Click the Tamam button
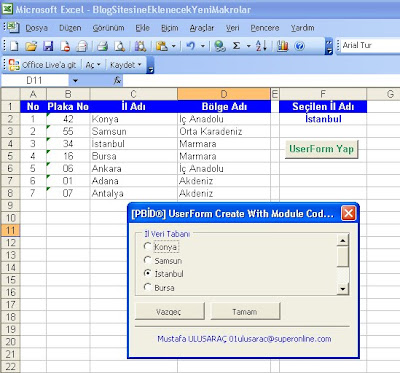This screenshot has width=400, height=373. pos(245,311)
